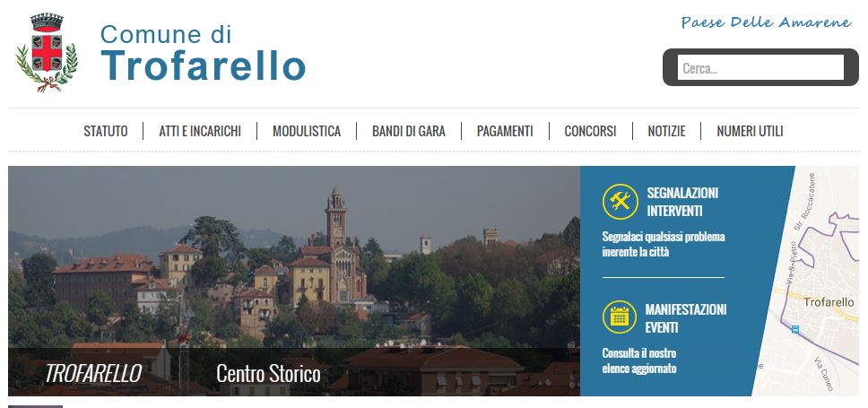Select the Centro Storico slide caption

click(x=268, y=374)
